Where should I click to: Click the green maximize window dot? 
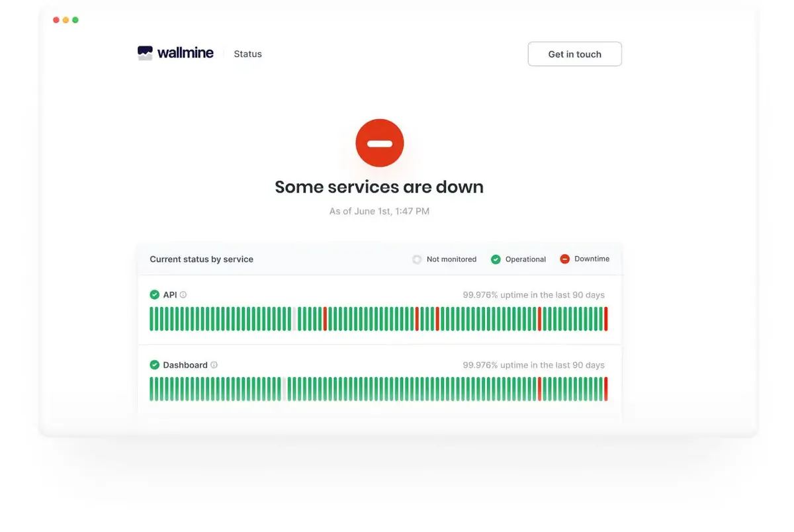coord(75,20)
